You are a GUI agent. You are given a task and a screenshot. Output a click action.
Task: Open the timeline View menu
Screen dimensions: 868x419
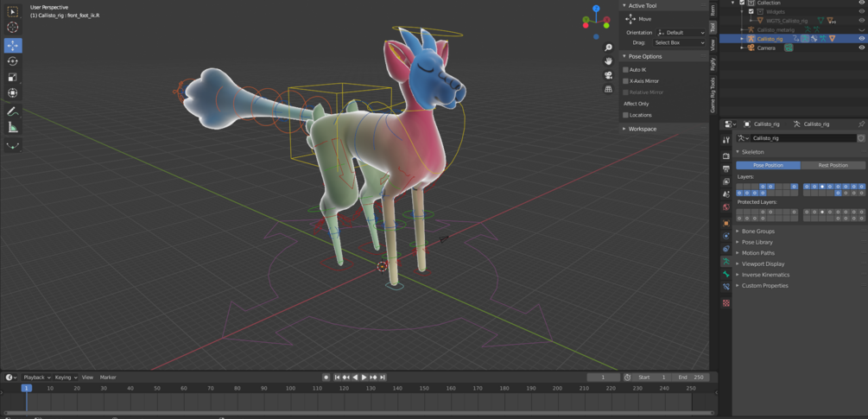(87, 378)
